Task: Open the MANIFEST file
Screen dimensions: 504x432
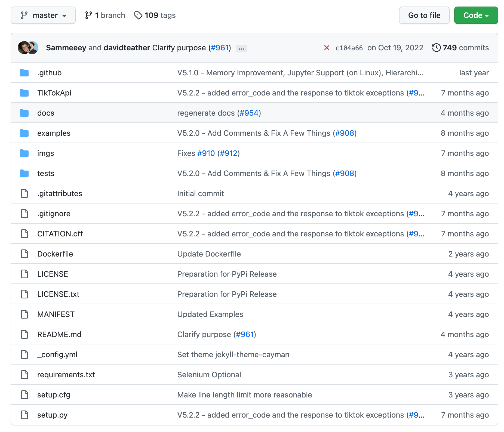Action: click(56, 314)
